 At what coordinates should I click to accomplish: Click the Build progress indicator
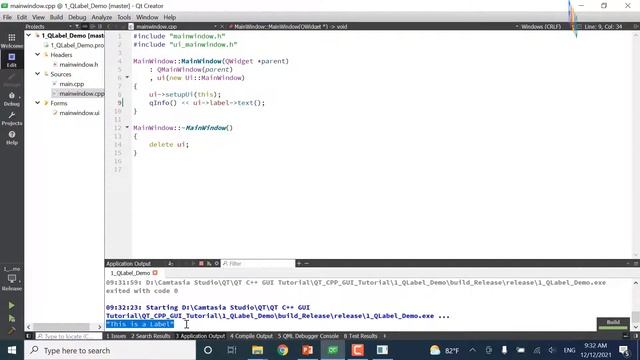[x=613, y=324]
